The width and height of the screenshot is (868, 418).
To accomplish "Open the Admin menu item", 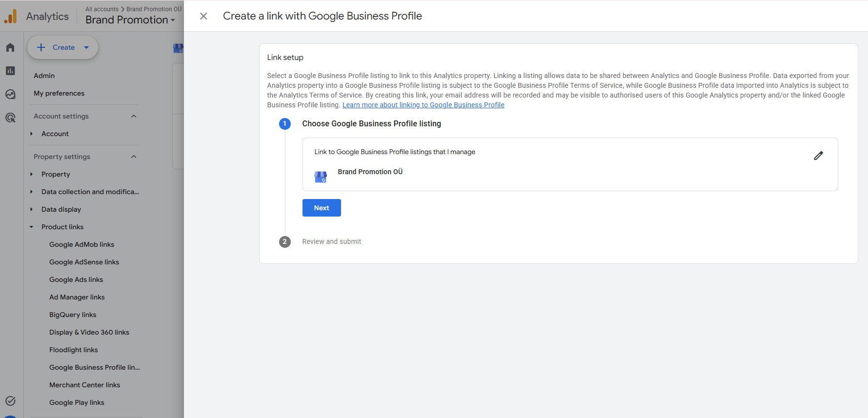I will [44, 76].
